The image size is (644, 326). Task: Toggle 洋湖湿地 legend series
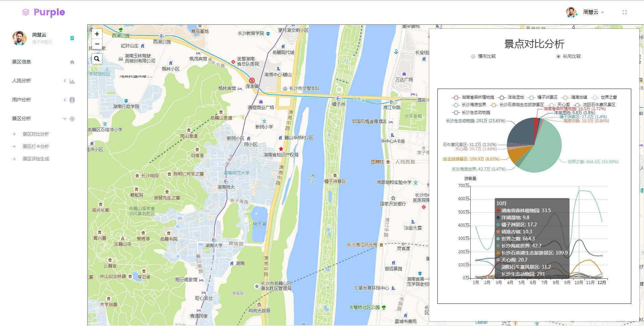click(511, 97)
